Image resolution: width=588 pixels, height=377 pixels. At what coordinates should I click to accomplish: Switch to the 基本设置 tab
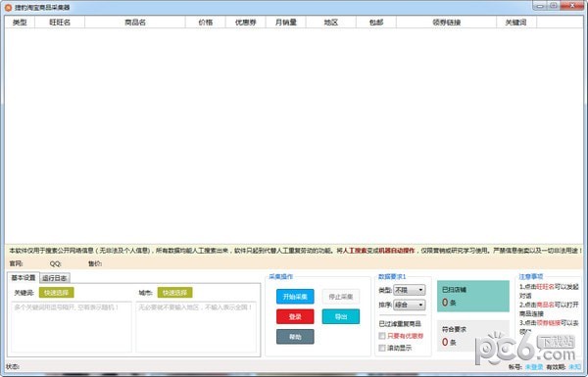(x=24, y=278)
